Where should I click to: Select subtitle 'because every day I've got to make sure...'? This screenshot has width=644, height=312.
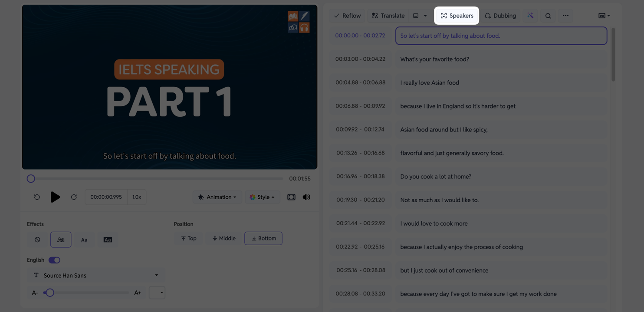tap(501, 293)
